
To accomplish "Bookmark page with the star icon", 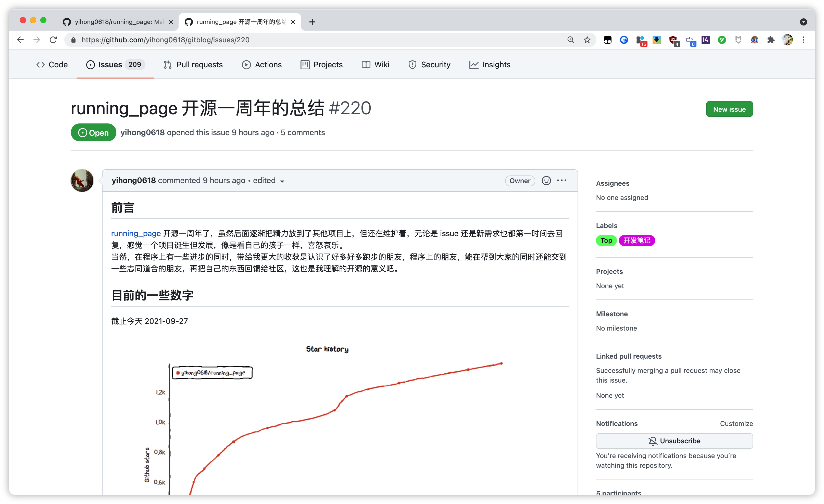I will click(587, 40).
